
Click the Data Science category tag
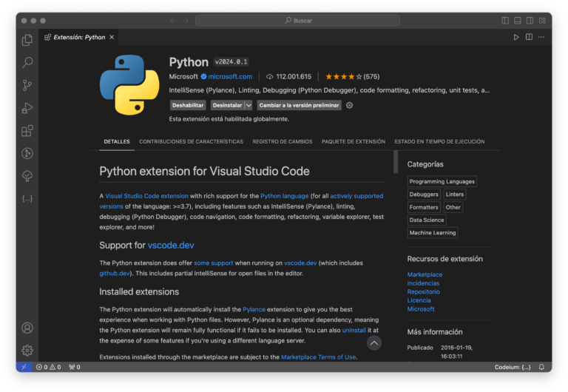[x=426, y=220]
